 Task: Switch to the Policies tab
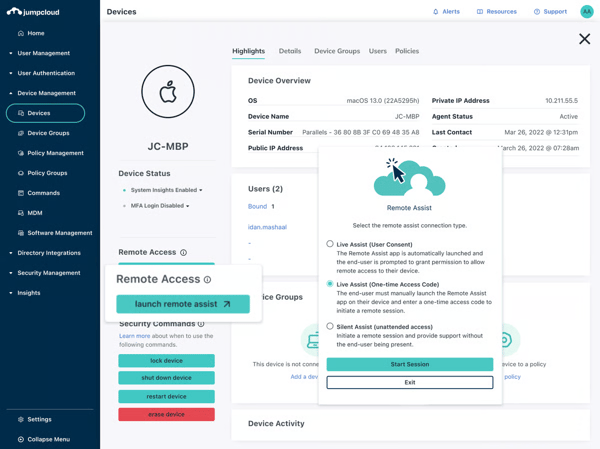point(407,51)
